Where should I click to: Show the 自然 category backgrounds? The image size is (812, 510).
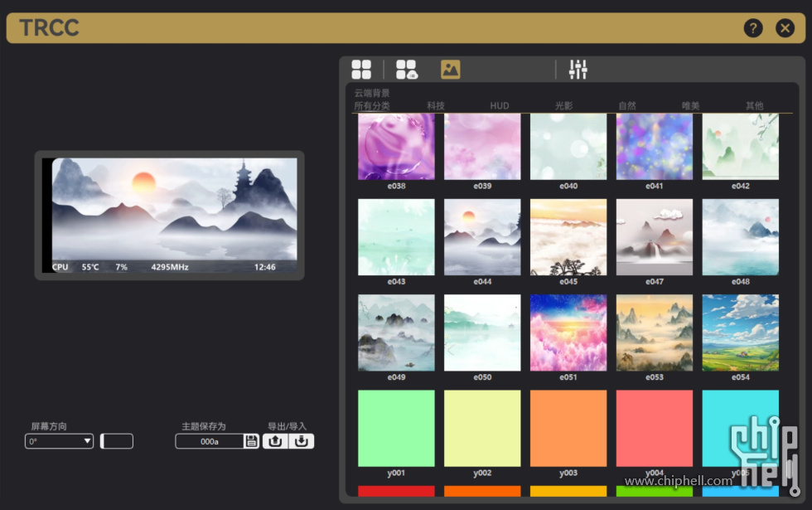point(627,106)
